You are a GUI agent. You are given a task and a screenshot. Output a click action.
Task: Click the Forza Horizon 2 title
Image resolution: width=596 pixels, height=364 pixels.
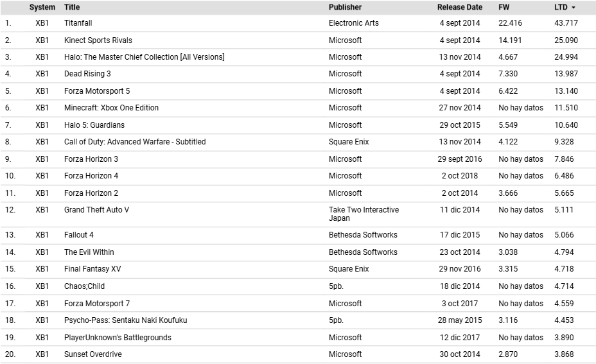pos(91,193)
